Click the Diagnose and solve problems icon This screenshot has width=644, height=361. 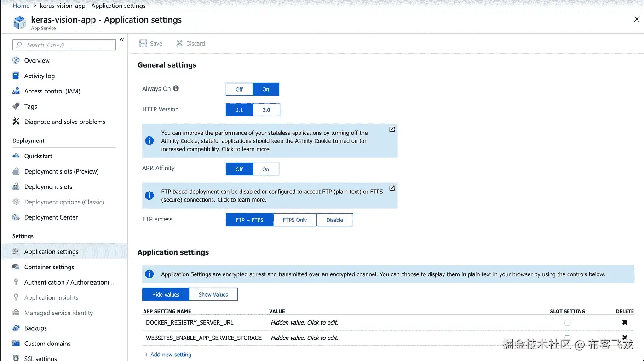click(x=16, y=122)
